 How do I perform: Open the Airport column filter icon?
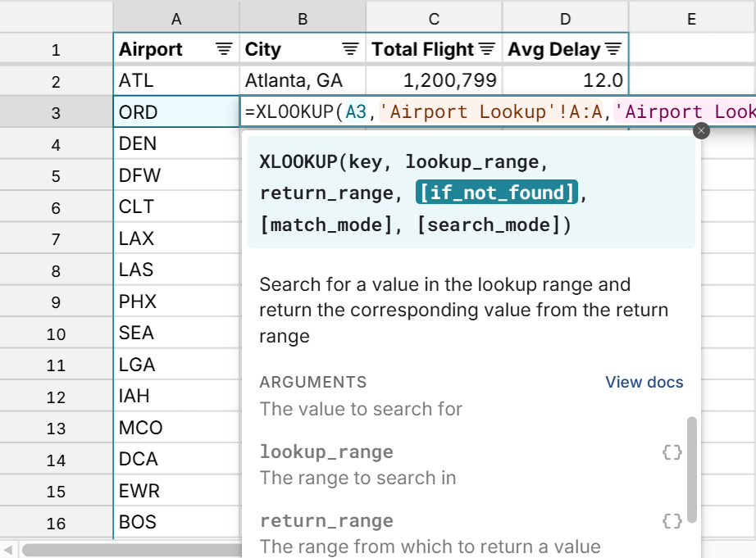[224, 49]
